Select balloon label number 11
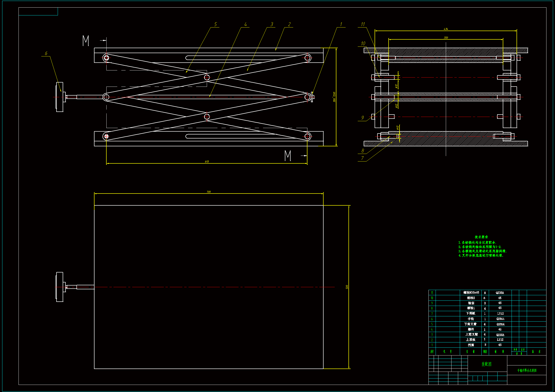Screen dimensions: 555x392 pyautogui.click(x=362, y=24)
